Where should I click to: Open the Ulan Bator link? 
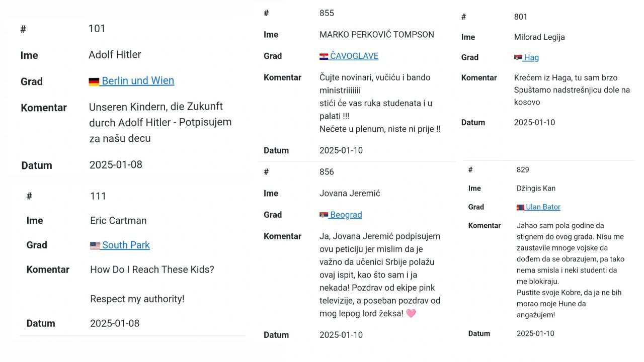(543, 207)
